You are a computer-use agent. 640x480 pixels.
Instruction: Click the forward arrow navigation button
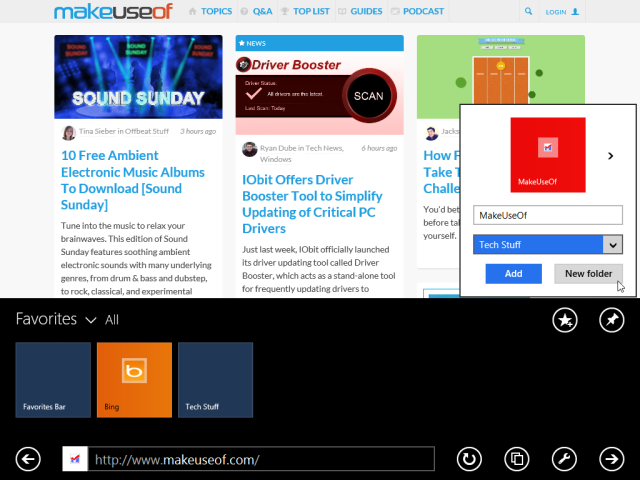[x=611, y=459]
